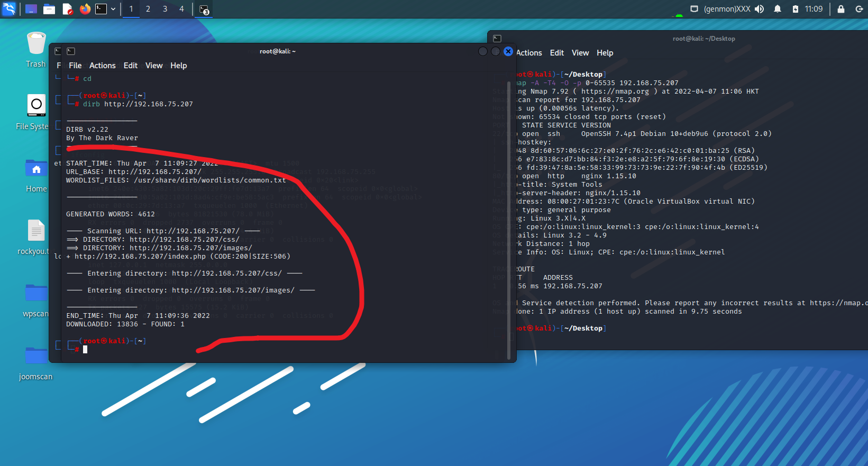Switch to workspace 1
Image resolution: width=868 pixels, height=466 pixels.
click(x=131, y=9)
